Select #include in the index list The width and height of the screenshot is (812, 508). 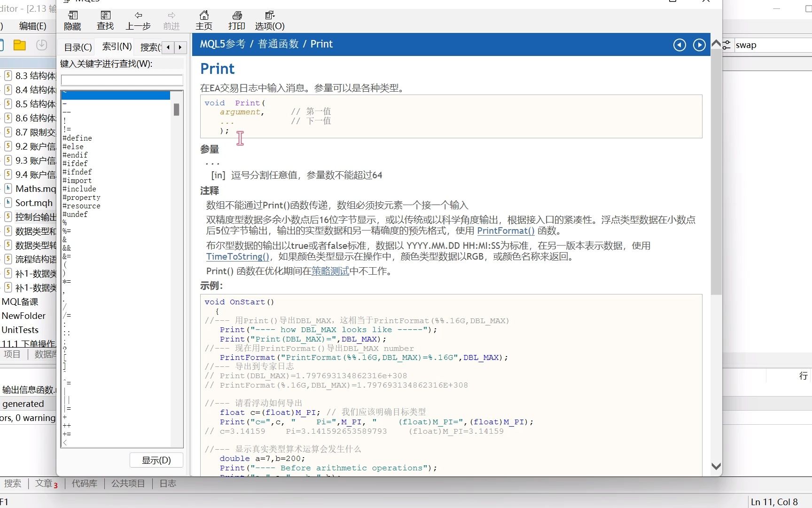click(x=79, y=189)
